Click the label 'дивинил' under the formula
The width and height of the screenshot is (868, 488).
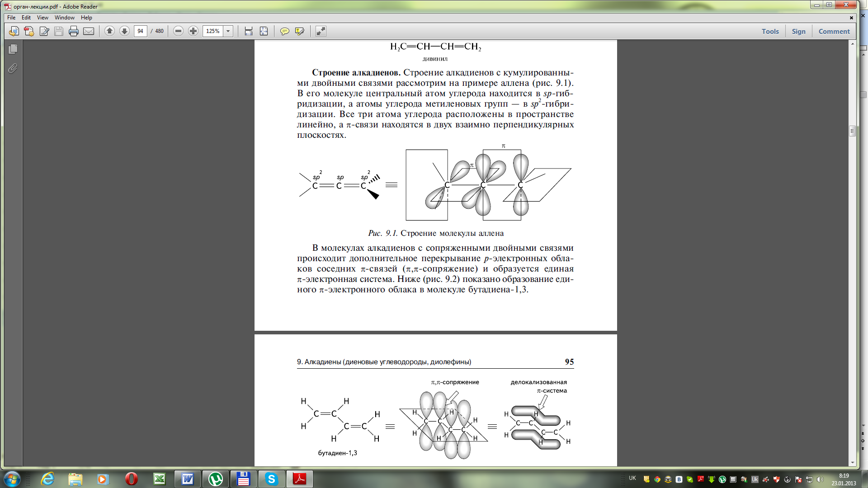(x=435, y=59)
